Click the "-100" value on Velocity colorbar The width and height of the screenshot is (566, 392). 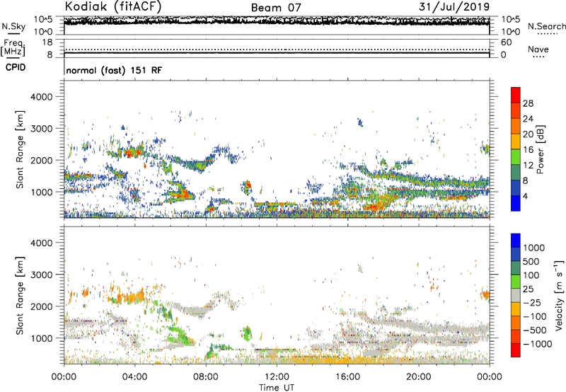point(535,316)
